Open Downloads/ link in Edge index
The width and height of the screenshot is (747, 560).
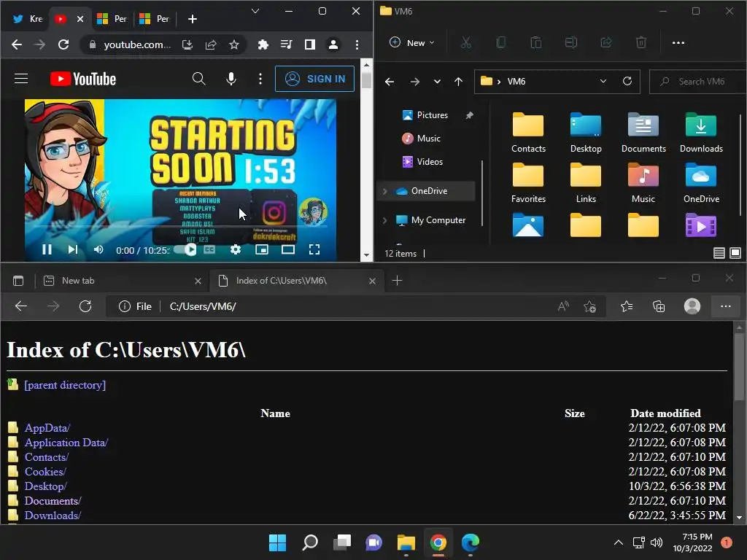[53, 516]
